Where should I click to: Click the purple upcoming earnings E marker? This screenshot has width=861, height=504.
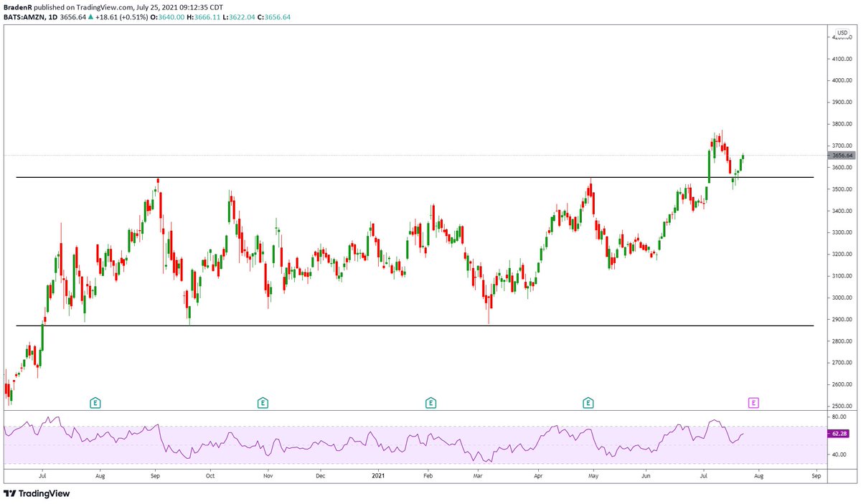click(753, 403)
